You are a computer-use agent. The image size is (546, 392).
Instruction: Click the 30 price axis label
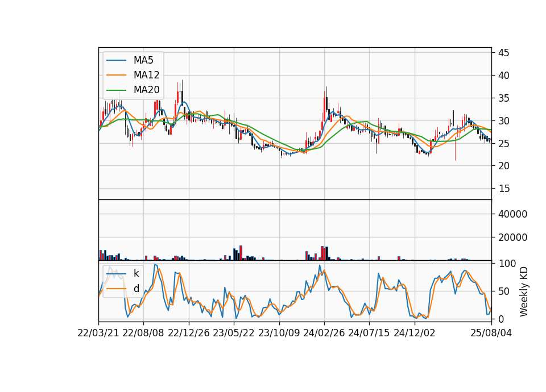tap(503, 121)
